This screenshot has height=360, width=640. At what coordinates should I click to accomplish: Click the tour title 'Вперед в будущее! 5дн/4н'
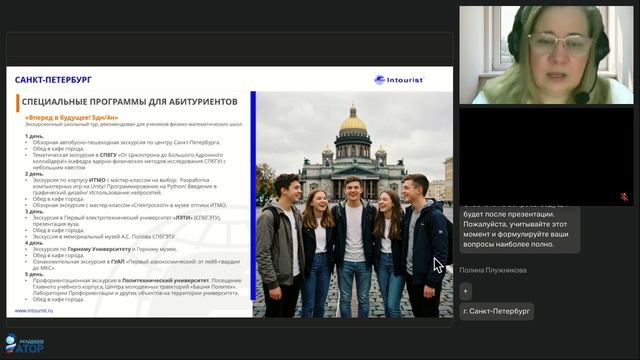pos(71,118)
